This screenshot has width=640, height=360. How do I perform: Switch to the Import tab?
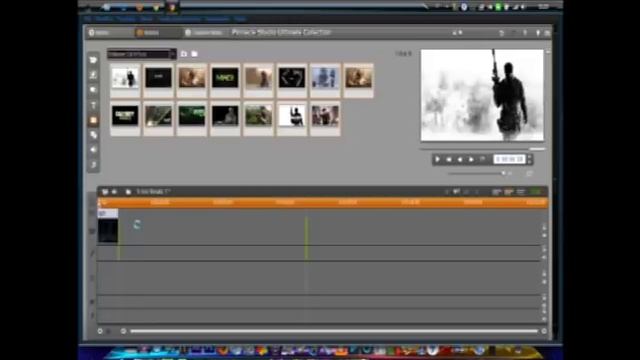(x=99, y=33)
